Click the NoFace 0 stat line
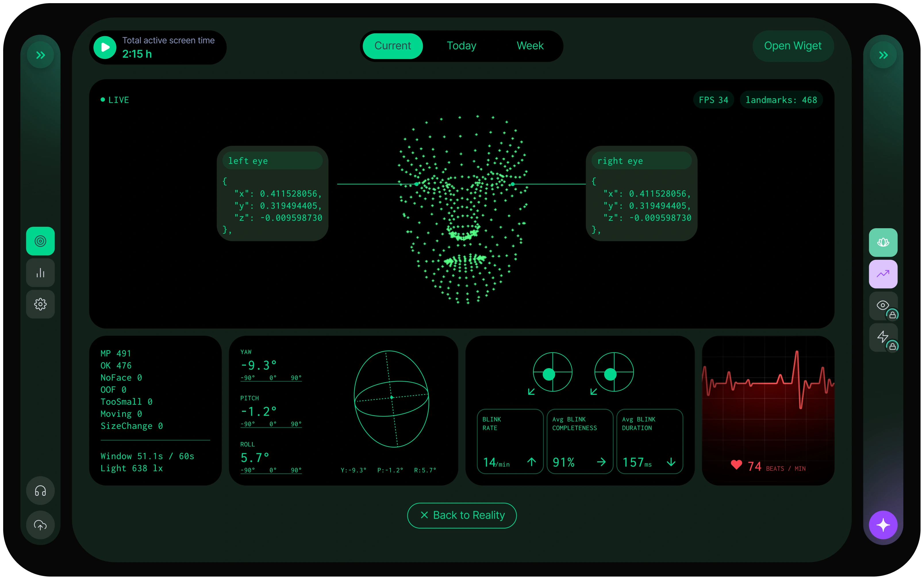Viewport: 924px width, 580px height. pos(121,377)
